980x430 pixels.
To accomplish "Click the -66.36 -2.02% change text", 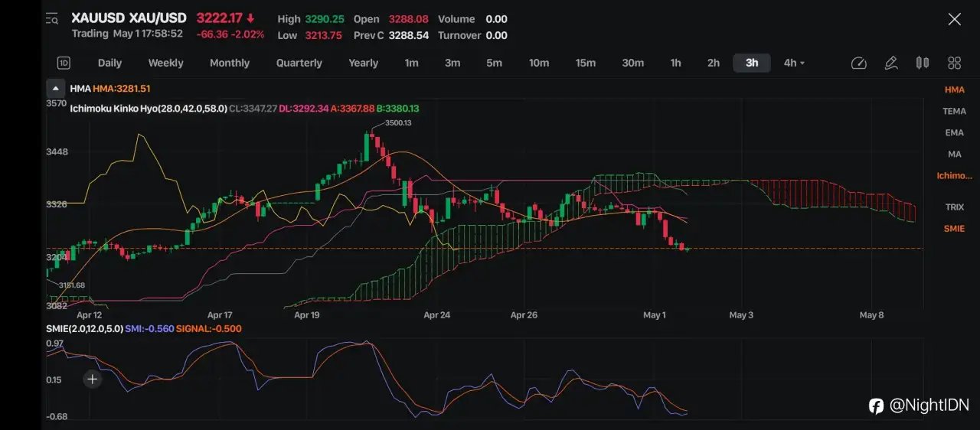I will [230, 34].
